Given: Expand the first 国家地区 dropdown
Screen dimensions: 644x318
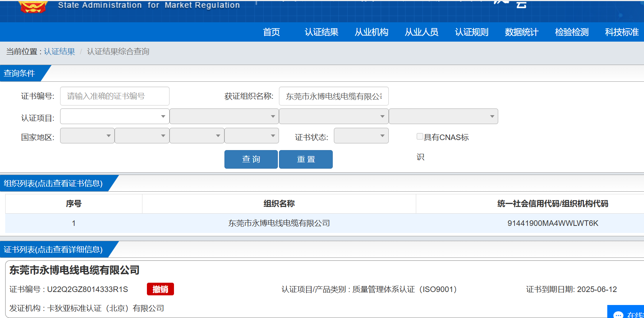Looking at the screenshot, I should coord(87,136).
